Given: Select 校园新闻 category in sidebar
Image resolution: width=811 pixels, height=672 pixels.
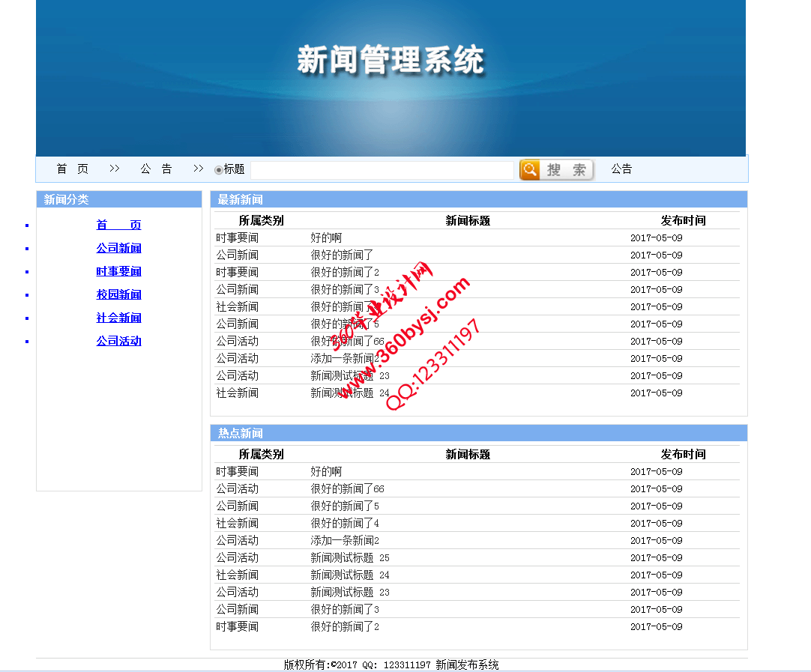Looking at the screenshot, I should [118, 294].
